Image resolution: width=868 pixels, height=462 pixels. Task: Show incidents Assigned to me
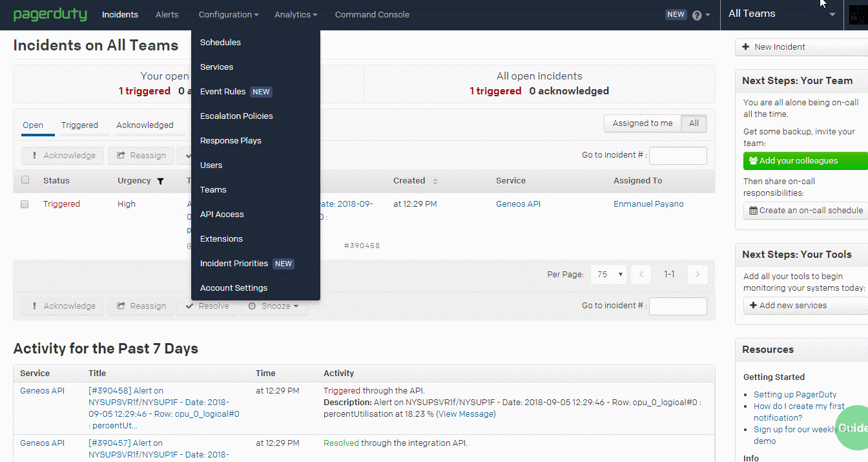point(643,123)
